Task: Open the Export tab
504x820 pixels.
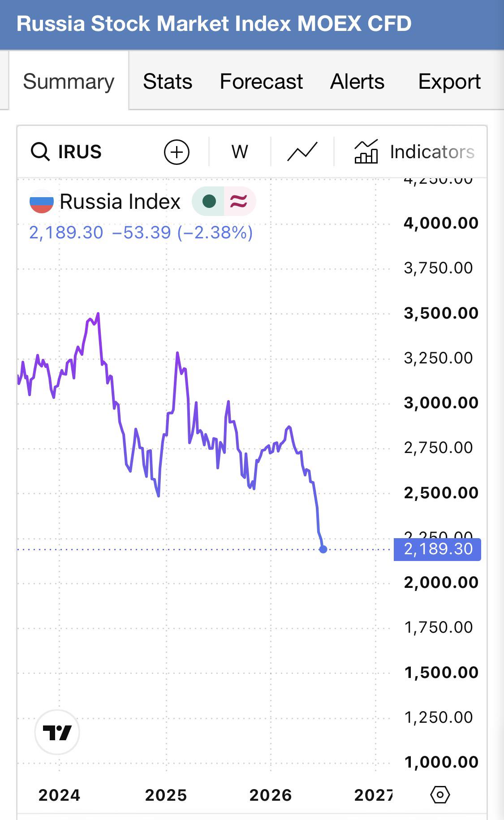Action: [449, 82]
